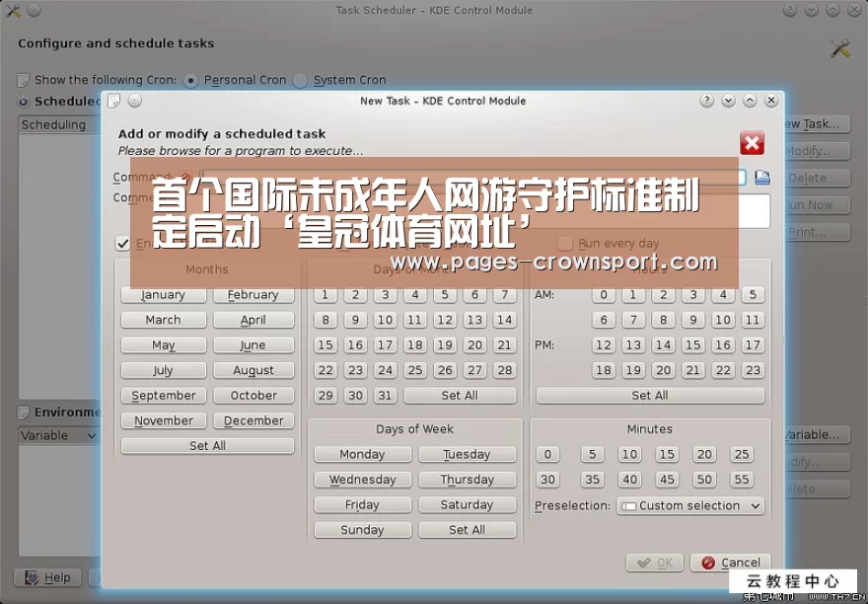Toggle Tuesday day-of-week button
868x604 pixels.
[468, 454]
